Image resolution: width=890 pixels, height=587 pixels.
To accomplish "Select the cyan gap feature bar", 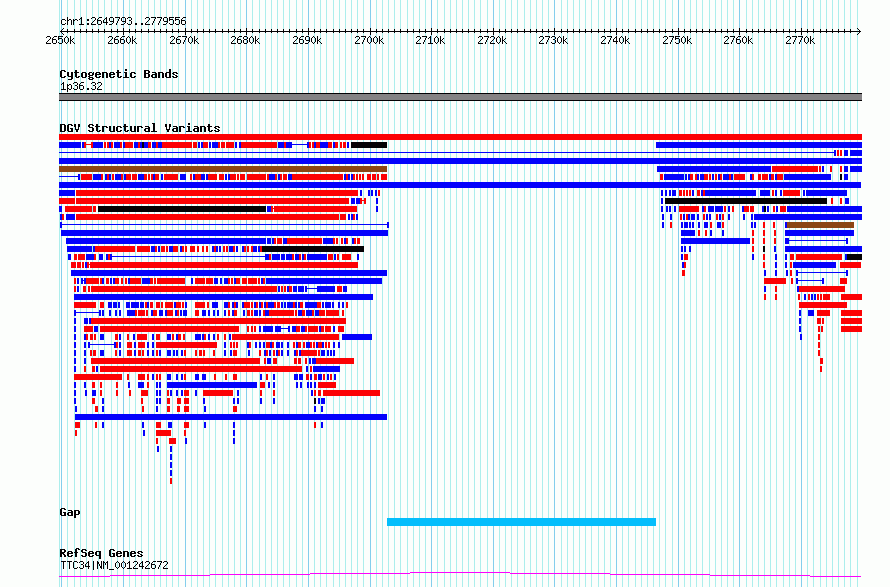I will [x=522, y=522].
